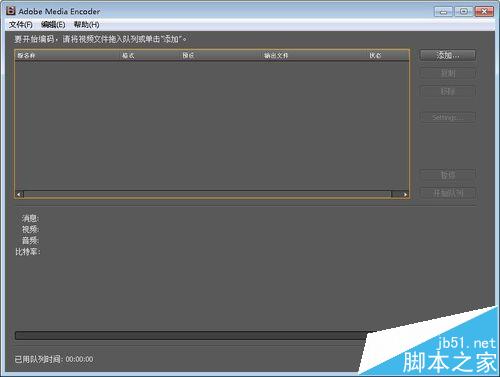500x377 pixels.
Task: Open the 编辑(E) menu
Action: [53, 25]
